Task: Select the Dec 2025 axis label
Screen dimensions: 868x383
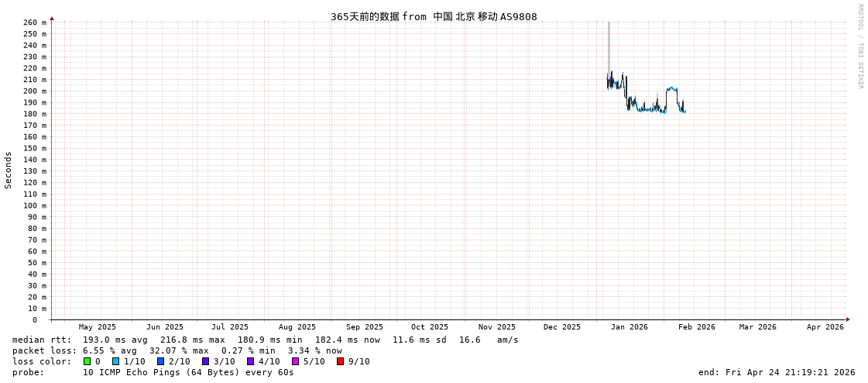Action: click(561, 327)
